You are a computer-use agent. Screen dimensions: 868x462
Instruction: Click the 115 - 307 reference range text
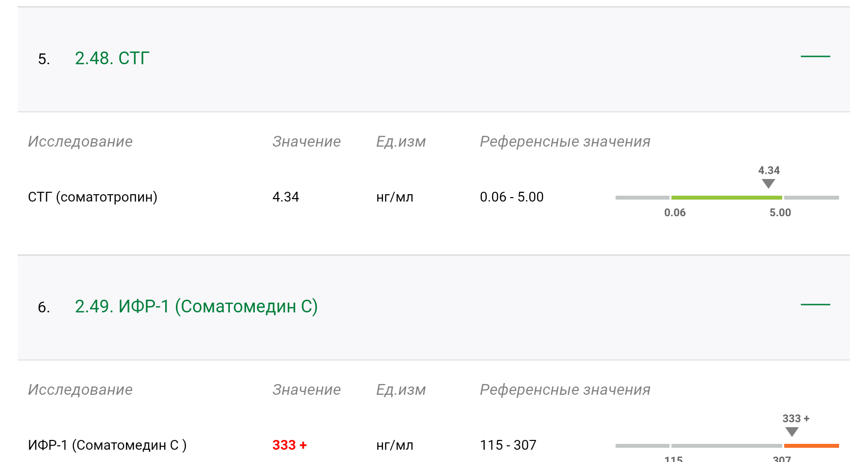pos(508,445)
